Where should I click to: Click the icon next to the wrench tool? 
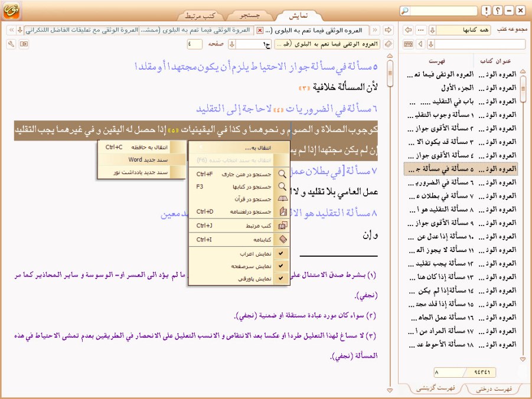(x=24, y=44)
